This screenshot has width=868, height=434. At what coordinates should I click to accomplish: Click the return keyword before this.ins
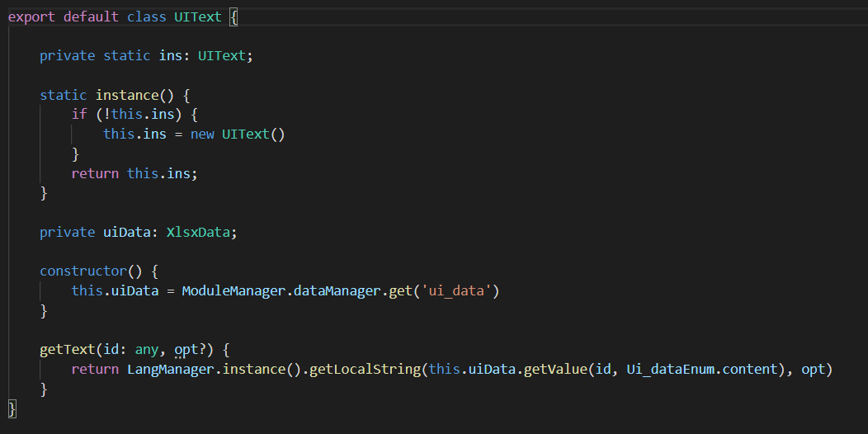click(x=95, y=173)
